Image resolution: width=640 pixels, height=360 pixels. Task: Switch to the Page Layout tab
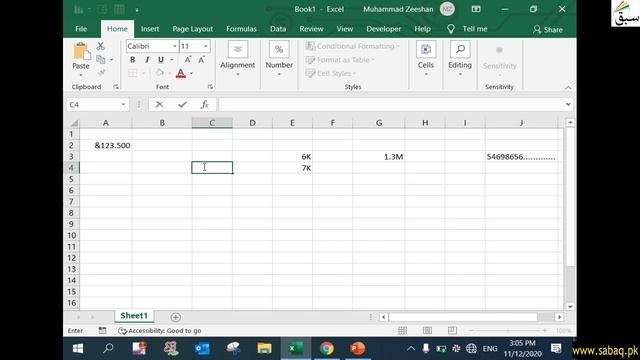[192, 29]
